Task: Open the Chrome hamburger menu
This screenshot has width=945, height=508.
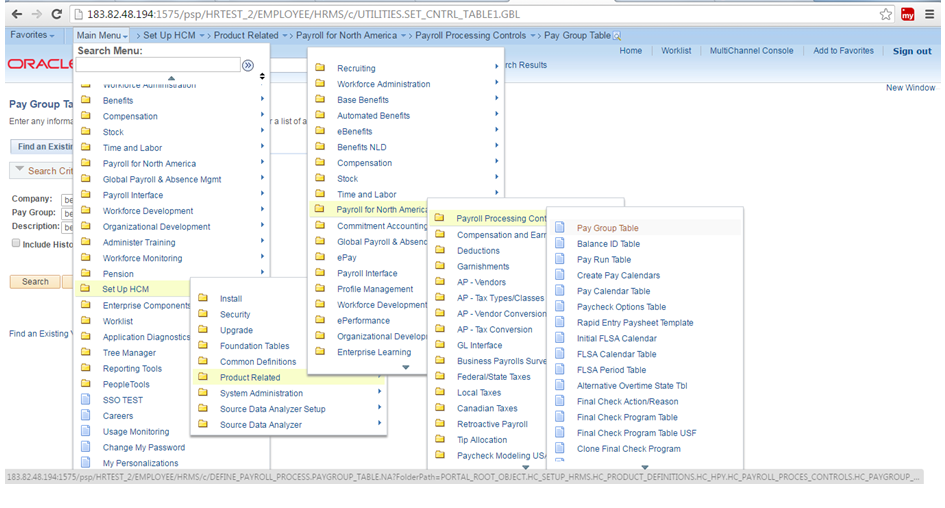Action: [x=929, y=14]
